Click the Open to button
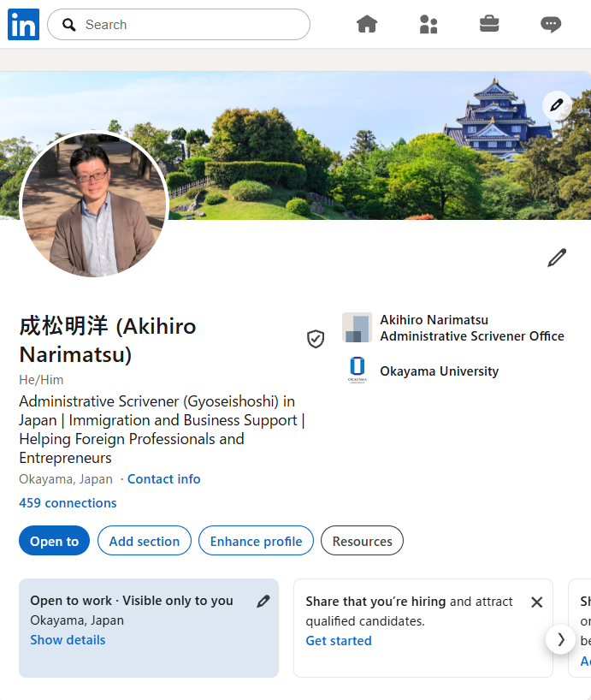 (x=54, y=541)
